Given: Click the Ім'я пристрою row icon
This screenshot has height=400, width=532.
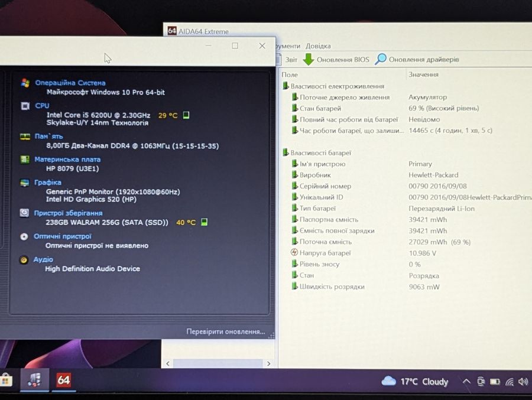Looking at the screenshot, I should [295, 164].
